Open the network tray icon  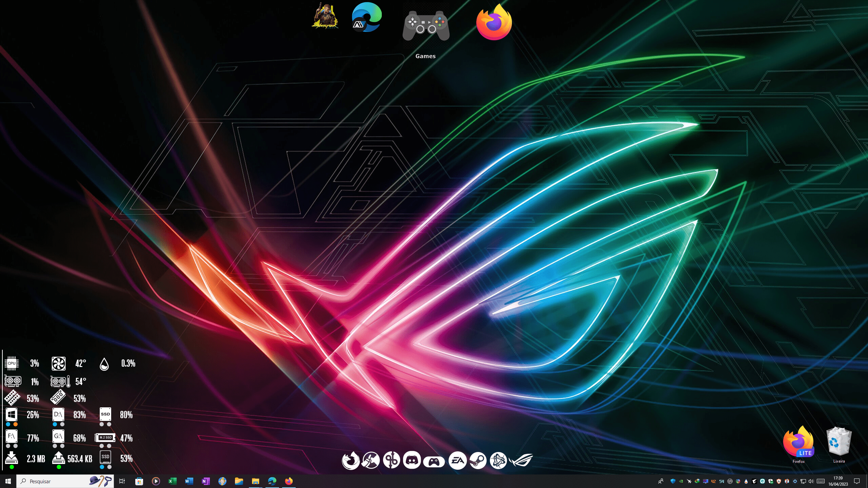click(803, 481)
